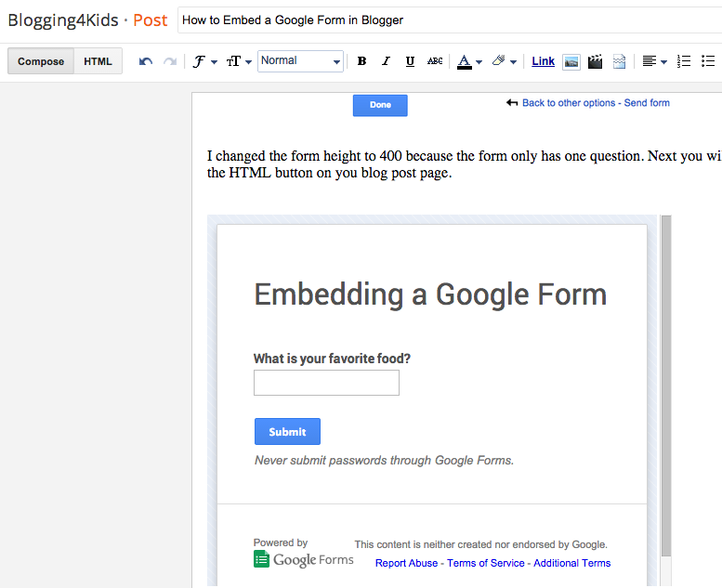Switch to the Compose tab

[41, 61]
